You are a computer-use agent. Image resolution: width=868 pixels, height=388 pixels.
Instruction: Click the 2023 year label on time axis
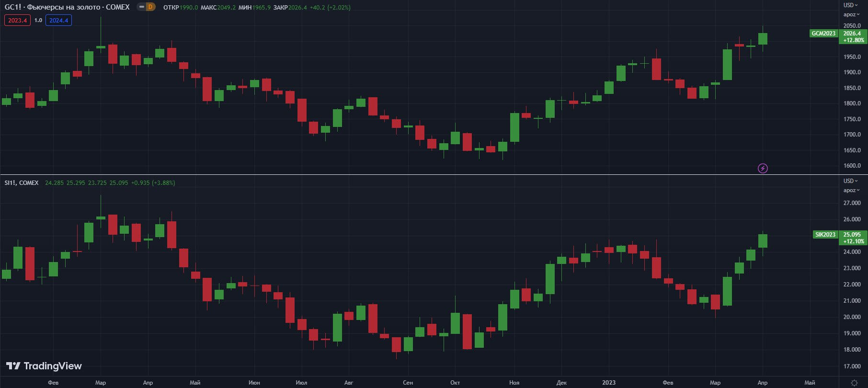pos(609,383)
